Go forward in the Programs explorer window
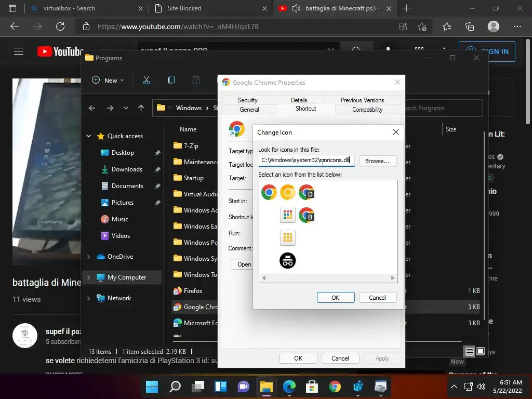532x399 pixels. (x=110, y=108)
